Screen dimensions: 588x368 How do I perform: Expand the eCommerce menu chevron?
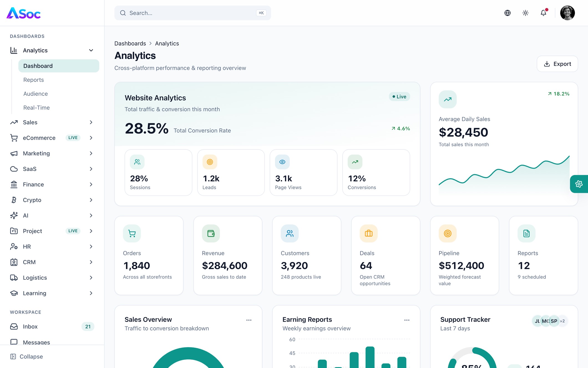pos(91,138)
